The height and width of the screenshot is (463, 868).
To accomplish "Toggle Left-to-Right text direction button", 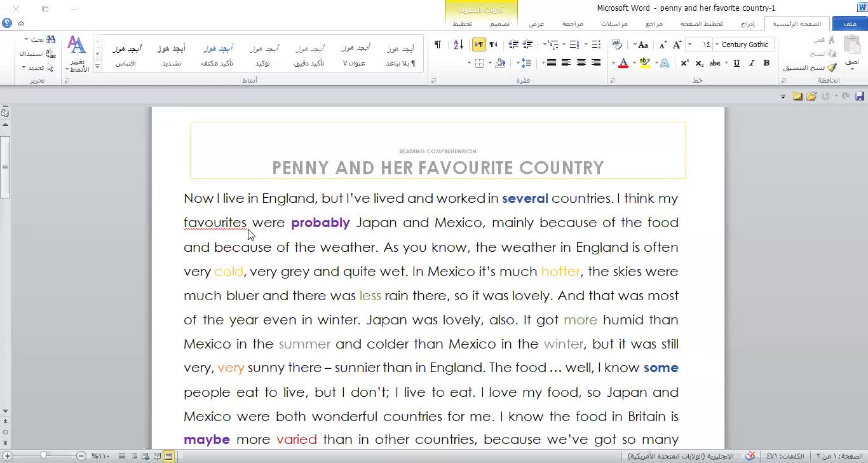I will coord(478,45).
